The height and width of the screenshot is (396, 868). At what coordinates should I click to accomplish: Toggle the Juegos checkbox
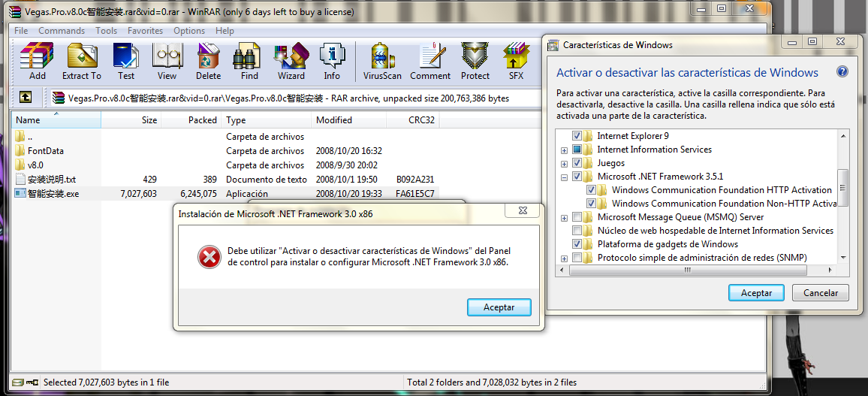[577, 163]
